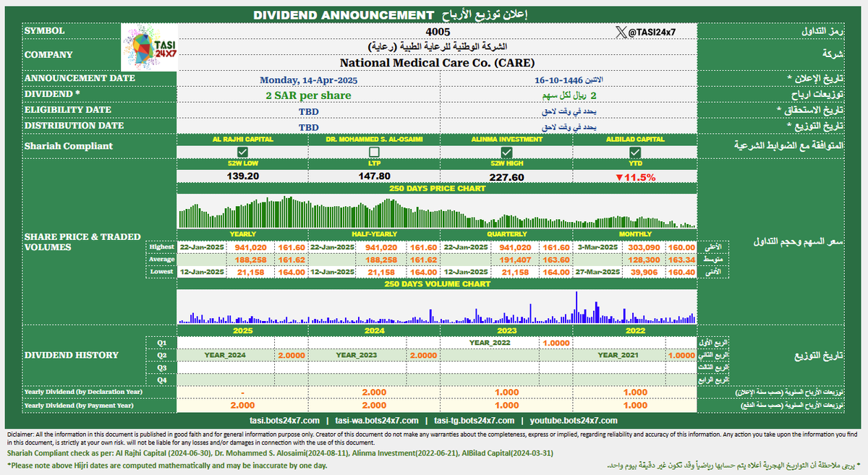Screen dimensions: 868x475
Task: Click the QUARTERLY column header
Action: click(x=506, y=234)
